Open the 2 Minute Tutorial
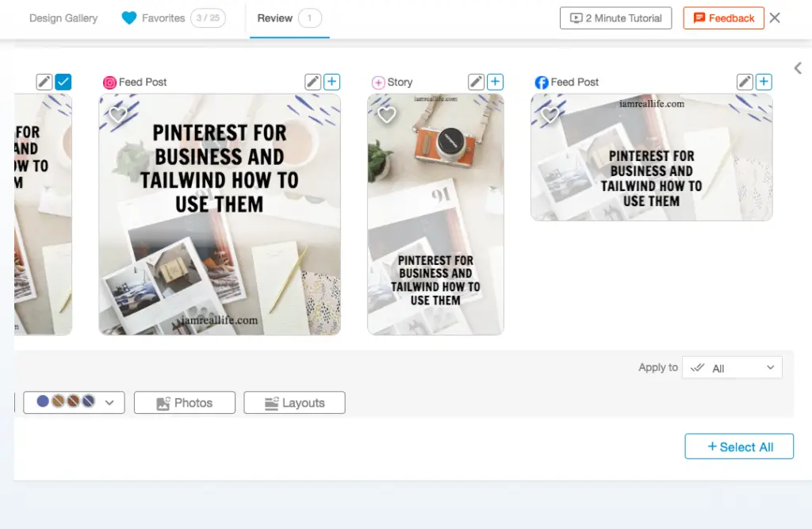This screenshot has height=529, width=812. tap(615, 18)
